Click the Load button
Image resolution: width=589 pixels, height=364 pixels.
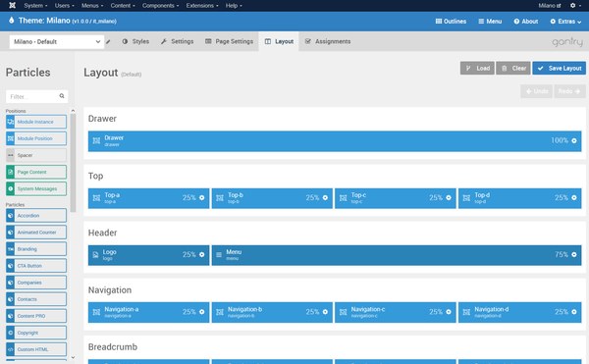click(477, 69)
